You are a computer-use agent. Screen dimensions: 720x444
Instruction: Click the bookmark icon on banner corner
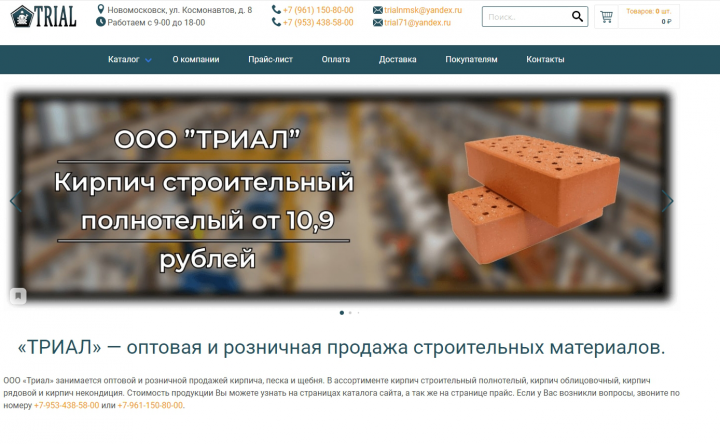pos(18,296)
